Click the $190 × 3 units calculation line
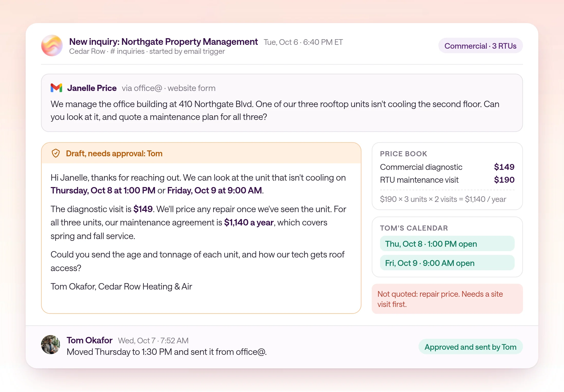The height and width of the screenshot is (392, 564). (443, 199)
